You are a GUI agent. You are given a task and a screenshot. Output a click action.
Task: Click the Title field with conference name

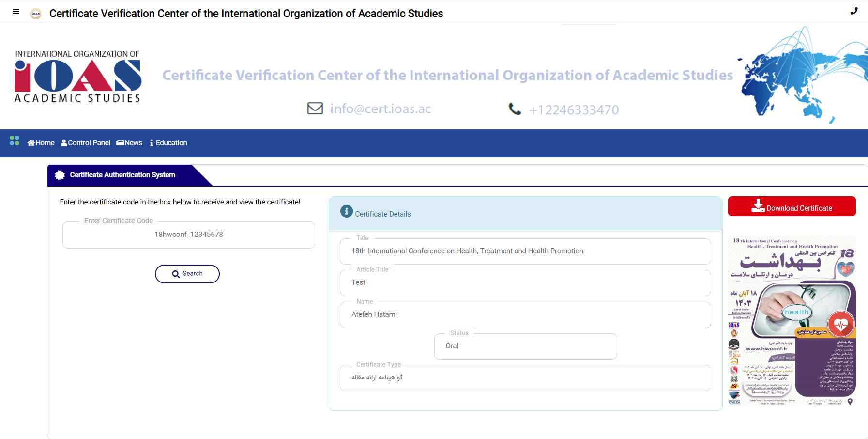pyautogui.click(x=525, y=251)
